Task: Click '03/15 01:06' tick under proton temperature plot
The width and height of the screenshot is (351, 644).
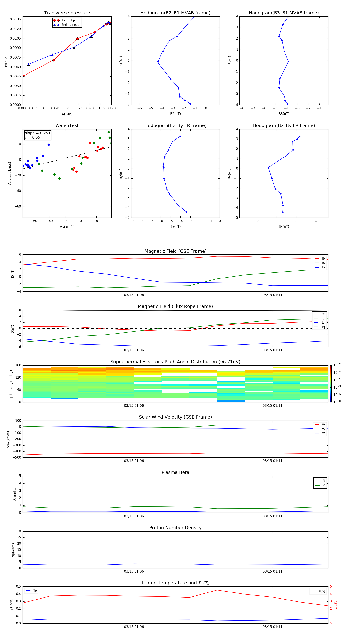Action: [134, 627]
